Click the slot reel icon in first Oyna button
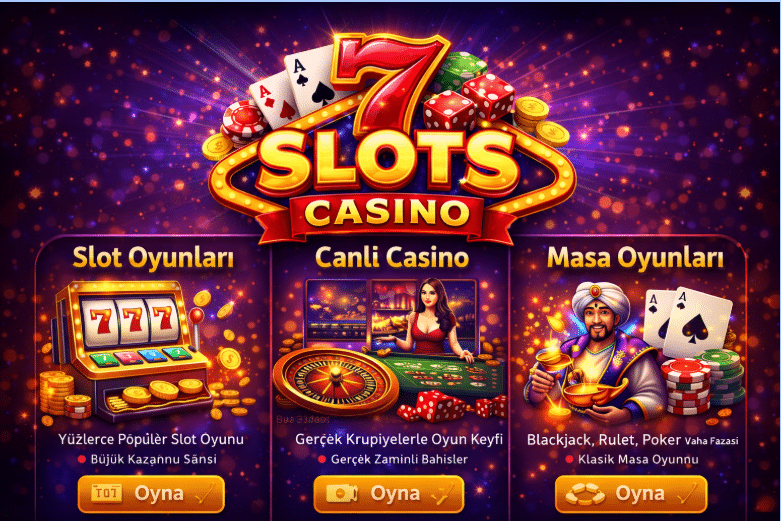This screenshot has width=781, height=521. click(x=106, y=493)
